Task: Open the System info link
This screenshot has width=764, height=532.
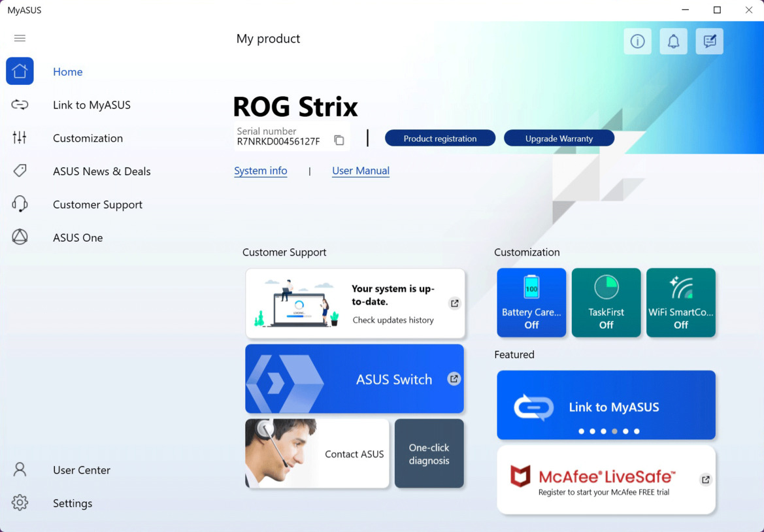Action: click(261, 171)
